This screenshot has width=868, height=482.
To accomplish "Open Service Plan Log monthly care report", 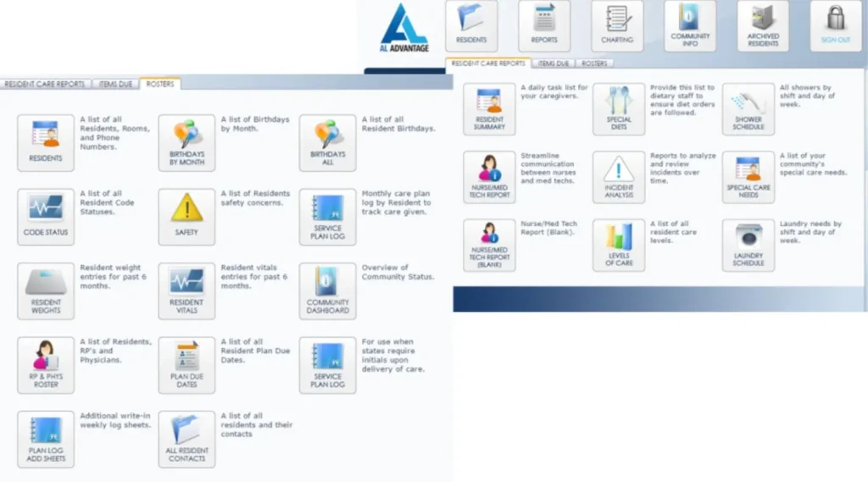I will pyautogui.click(x=328, y=217).
